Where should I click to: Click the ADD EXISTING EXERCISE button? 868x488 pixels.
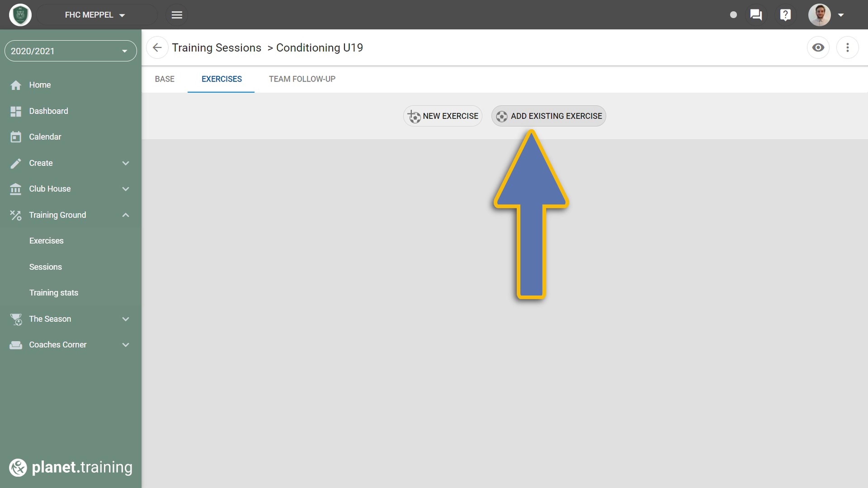(x=549, y=116)
